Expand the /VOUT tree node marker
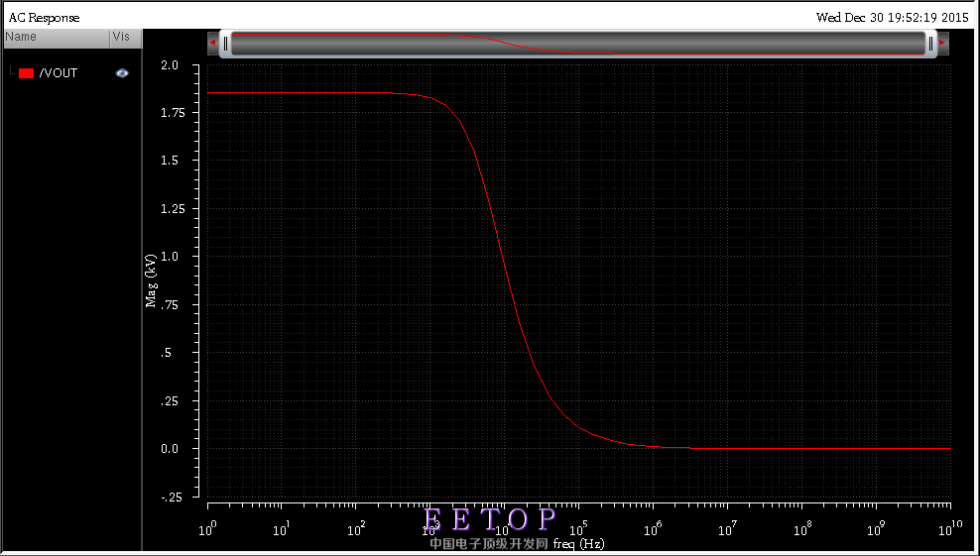Viewport: 980px width, 556px height. tap(11, 72)
